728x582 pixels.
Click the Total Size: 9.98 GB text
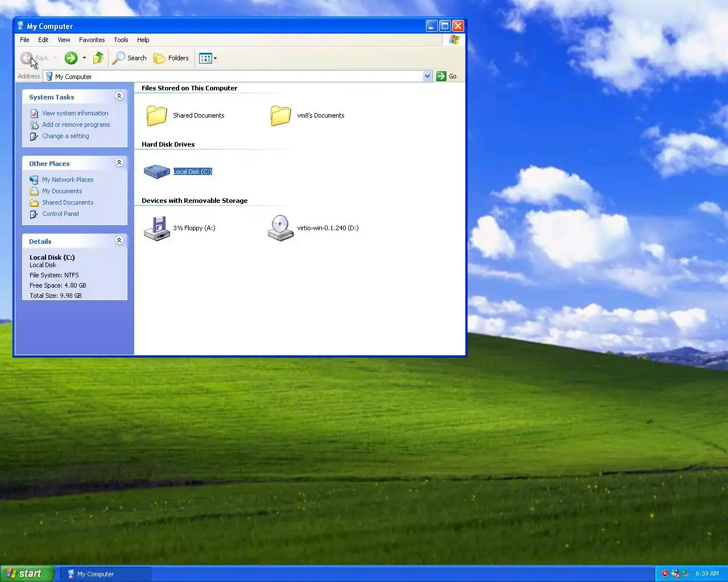click(56, 296)
